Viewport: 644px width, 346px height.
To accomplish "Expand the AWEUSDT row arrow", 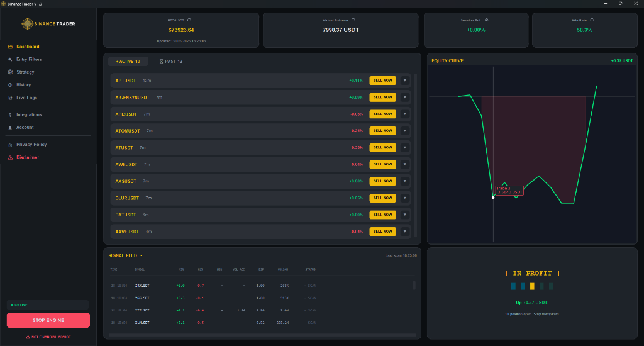I will 405,164.
